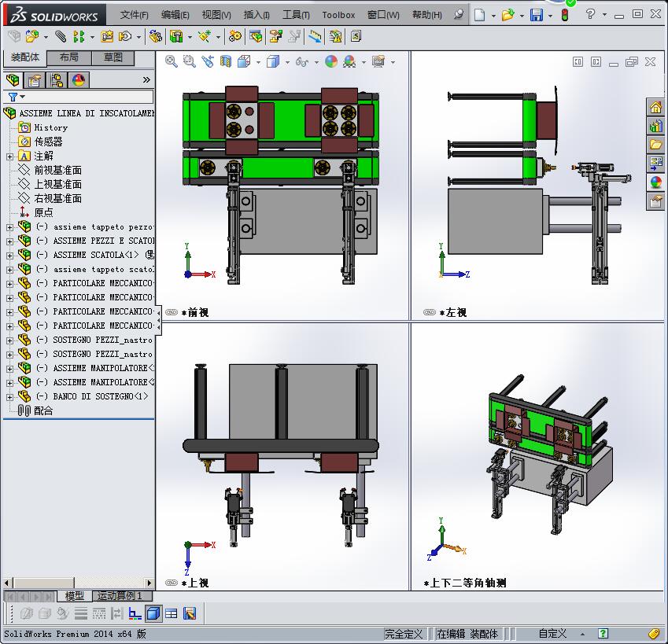Toggle view link on 左视 viewport

430,312
